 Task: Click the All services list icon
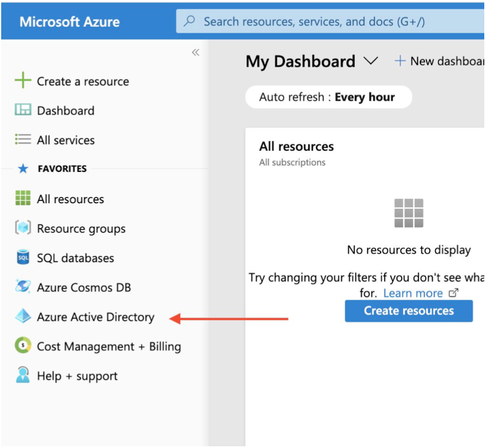23,139
